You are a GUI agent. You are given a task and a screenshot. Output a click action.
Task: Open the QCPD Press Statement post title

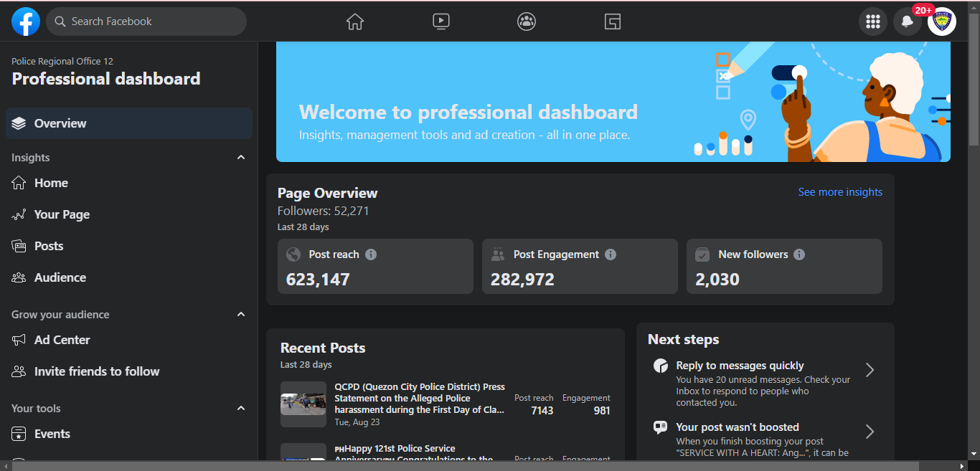[x=420, y=399]
